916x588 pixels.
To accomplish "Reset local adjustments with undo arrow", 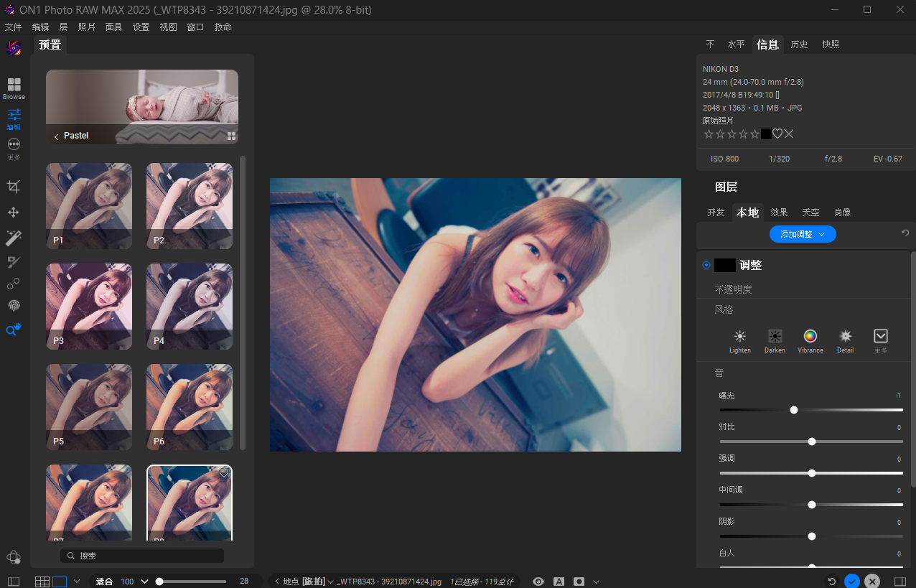I will click(x=905, y=233).
